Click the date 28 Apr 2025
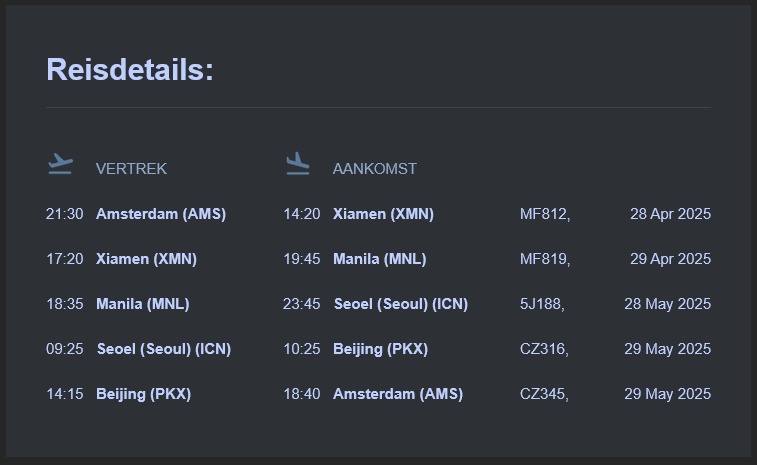The image size is (757, 465). coord(671,214)
